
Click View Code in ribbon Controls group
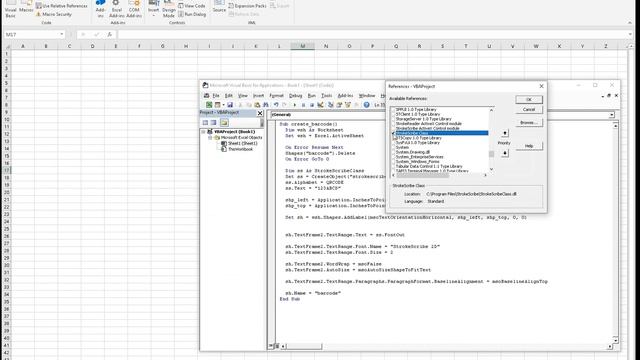[x=192, y=6]
